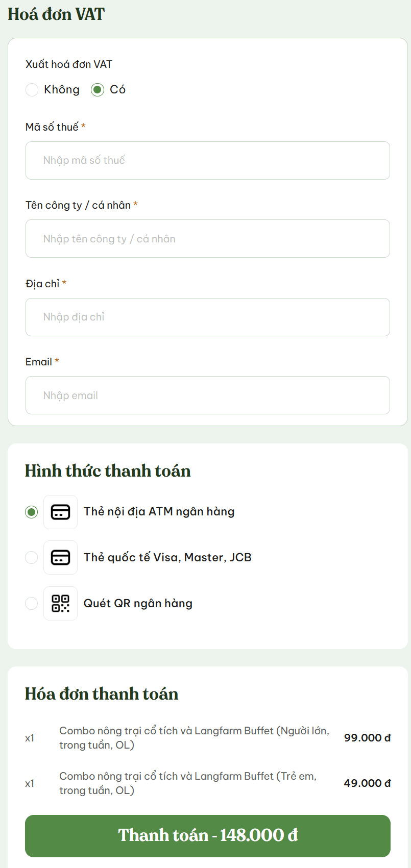The image size is (411, 868).
Task: Choose the Visa, Master, JCB radio button
Action: pyautogui.click(x=32, y=557)
